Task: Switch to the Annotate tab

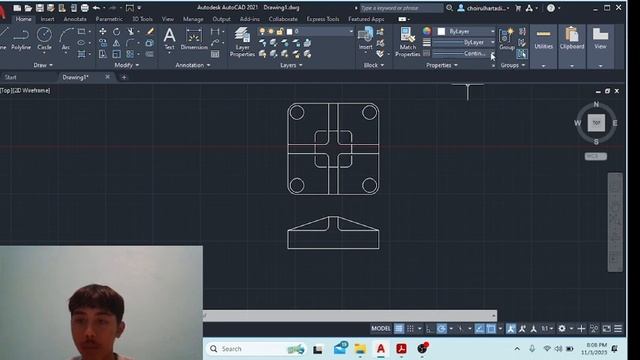Action: coord(75,19)
